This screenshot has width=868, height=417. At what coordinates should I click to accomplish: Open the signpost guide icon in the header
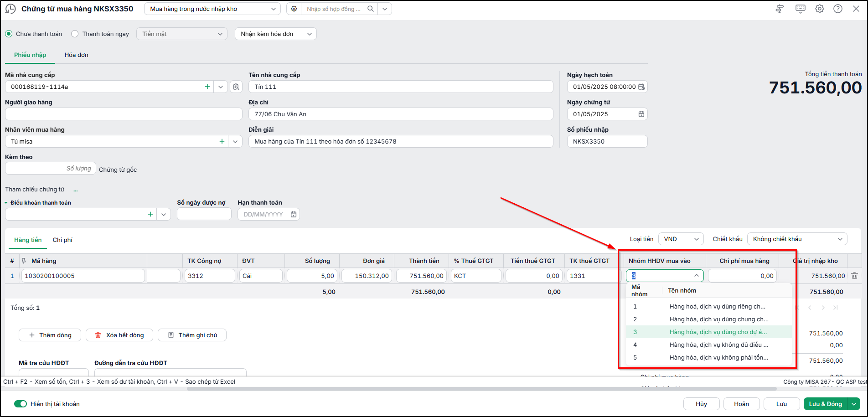(x=780, y=9)
